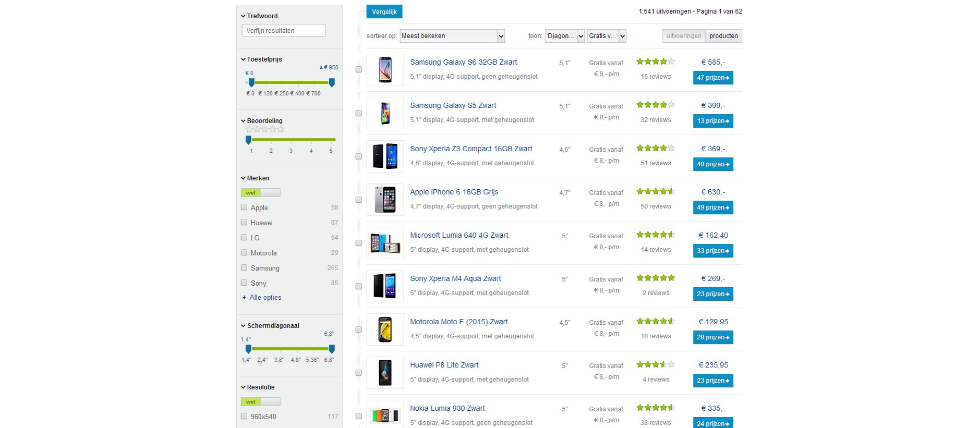The width and height of the screenshot is (980, 428).
Task: Open '33 prijzen' for Microsoft Lumia 640
Action: coord(713,251)
